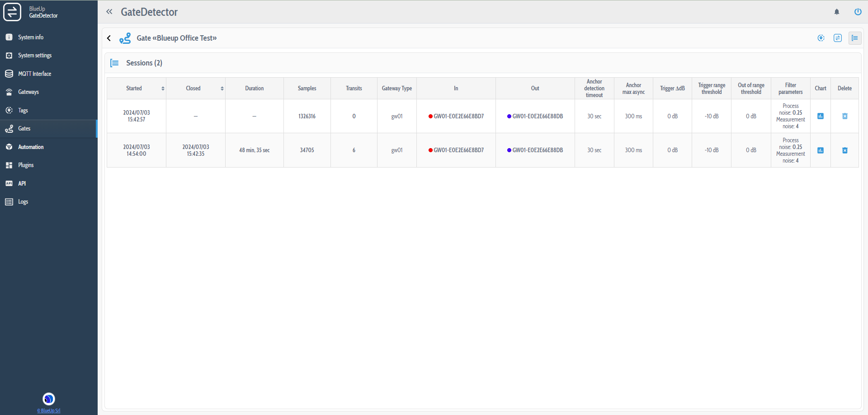Screen dimensions: 868x415
Task: Open the Logs page
Action: 23,202
